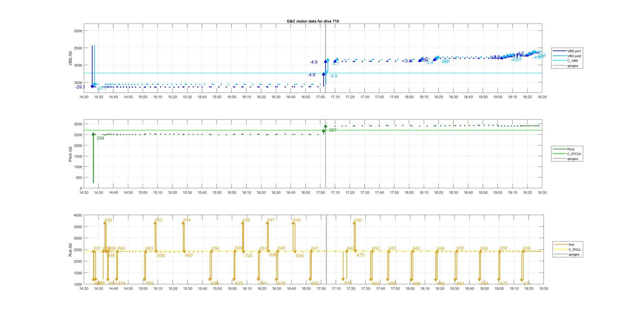Click the "-4.7" label near 17:10 in VBD plot
The image size is (644, 319).
point(335,64)
